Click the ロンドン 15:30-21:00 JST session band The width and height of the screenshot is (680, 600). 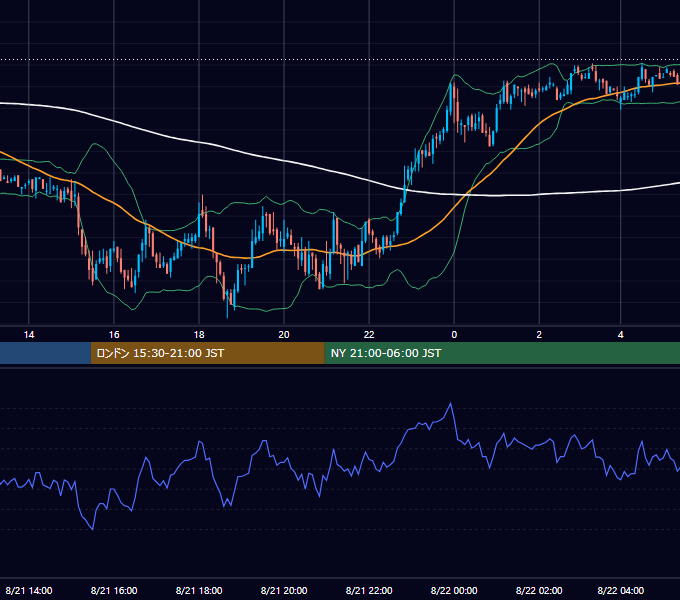coord(207,353)
